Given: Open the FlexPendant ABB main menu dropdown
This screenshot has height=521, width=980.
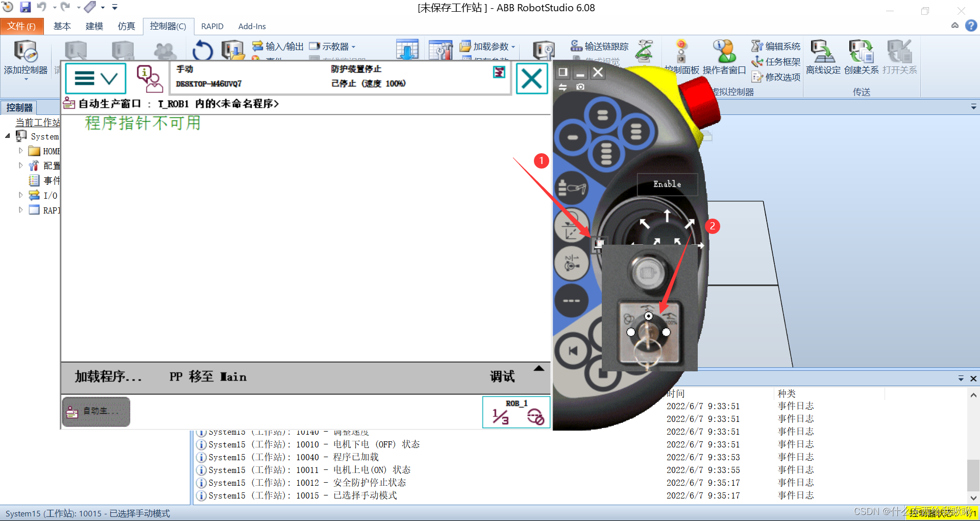Looking at the screenshot, I should pyautogui.click(x=95, y=79).
